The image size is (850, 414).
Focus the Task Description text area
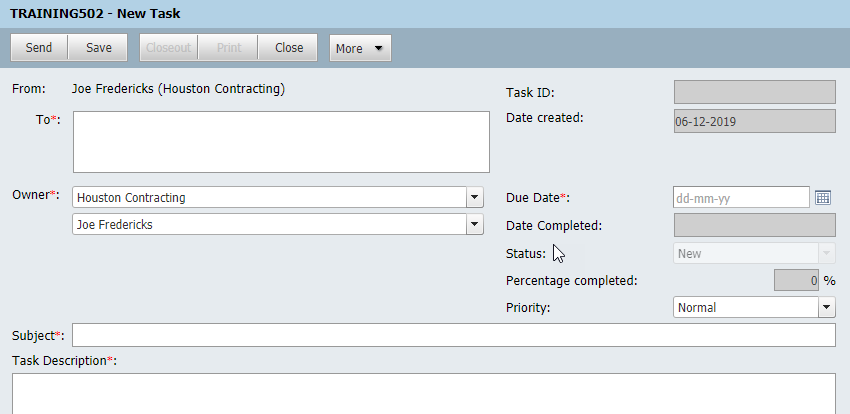(x=423, y=394)
